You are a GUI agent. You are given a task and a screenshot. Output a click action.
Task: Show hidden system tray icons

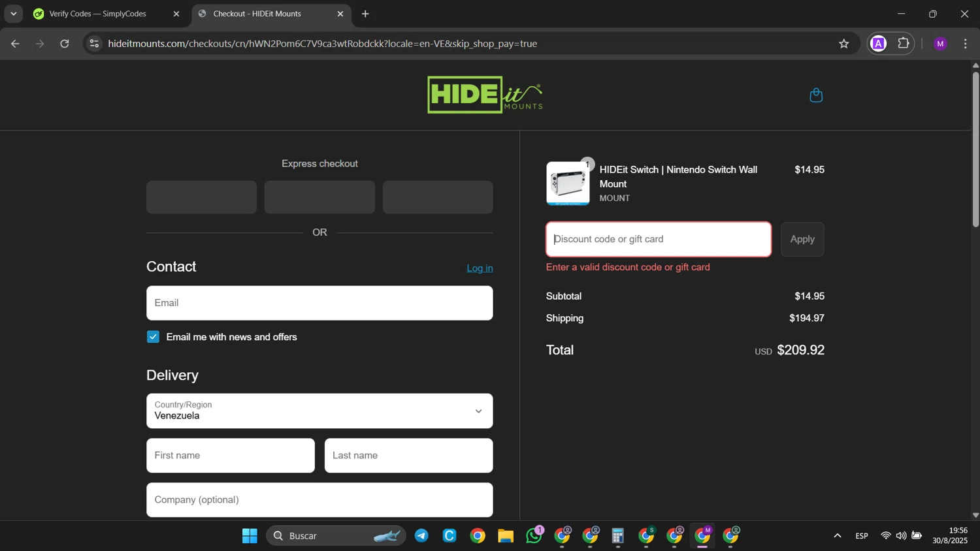pyautogui.click(x=838, y=536)
